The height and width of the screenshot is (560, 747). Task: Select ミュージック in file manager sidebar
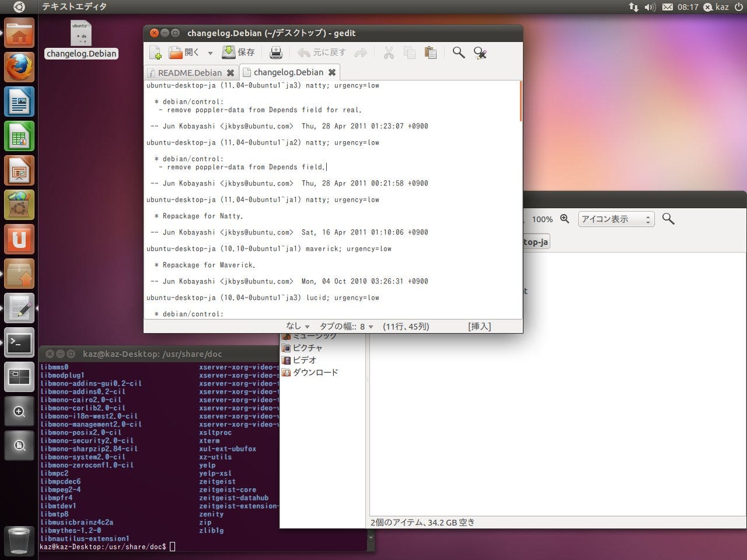309,335
